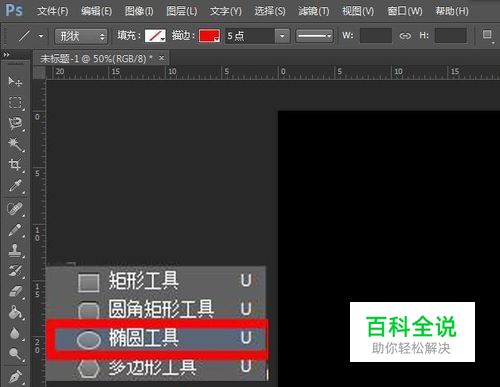
Task: Select the Blur tool
Action: (15, 334)
